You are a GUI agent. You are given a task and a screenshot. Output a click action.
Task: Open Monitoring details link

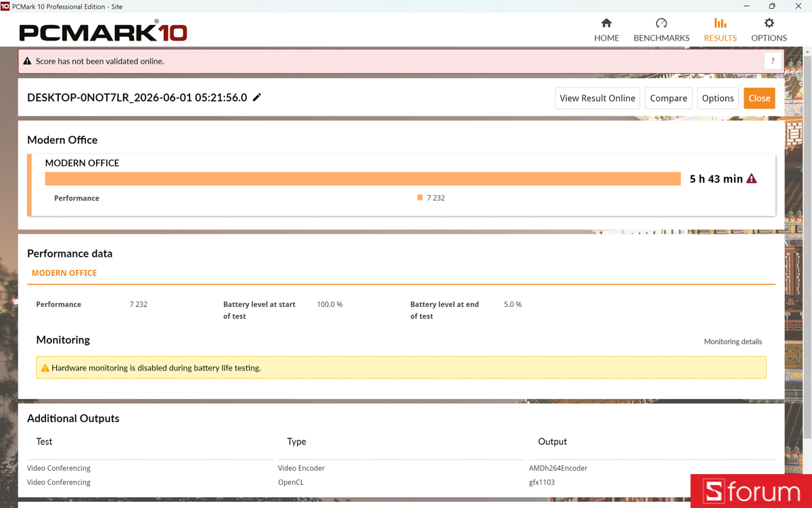pos(733,341)
